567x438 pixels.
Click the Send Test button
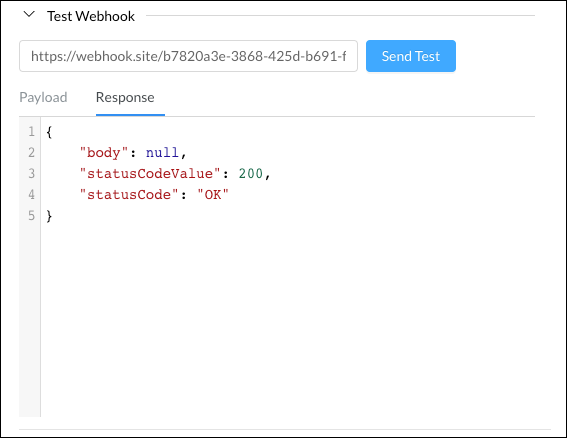pyautogui.click(x=411, y=56)
